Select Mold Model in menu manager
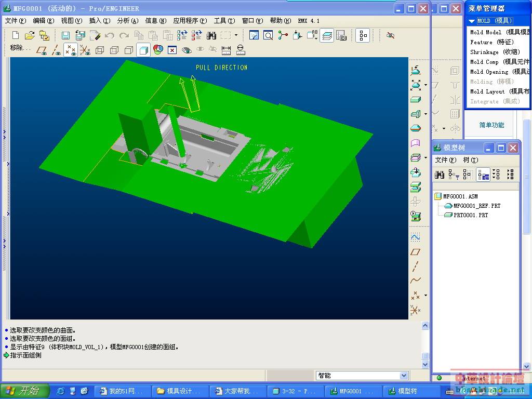 click(499, 32)
